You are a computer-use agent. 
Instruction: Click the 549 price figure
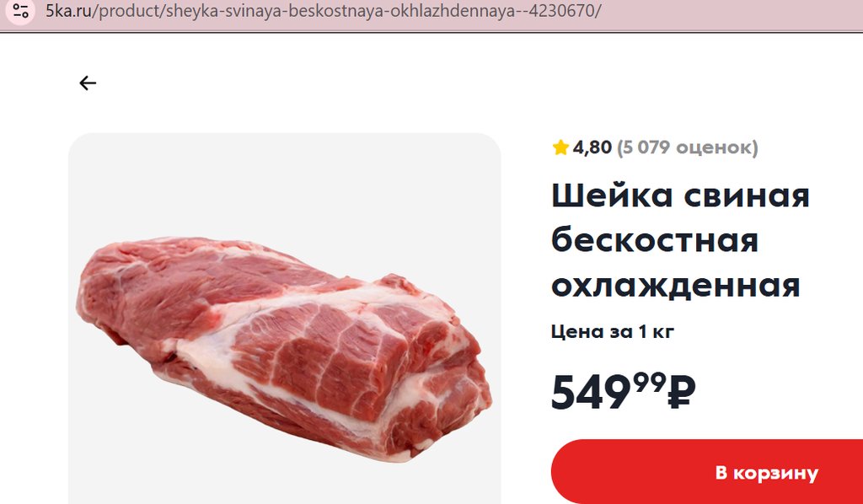(591, 392)
